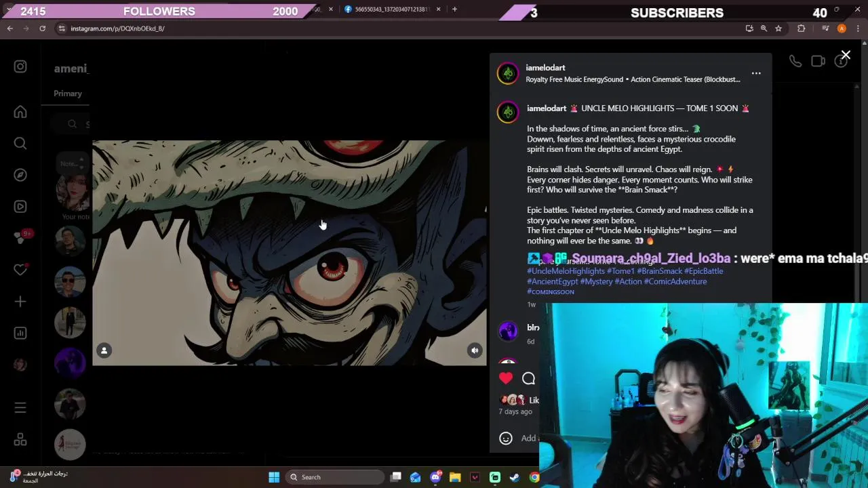Open browser extensions puzzle icon
This screenshot has width=868, height=488.
tap(802, 28)
